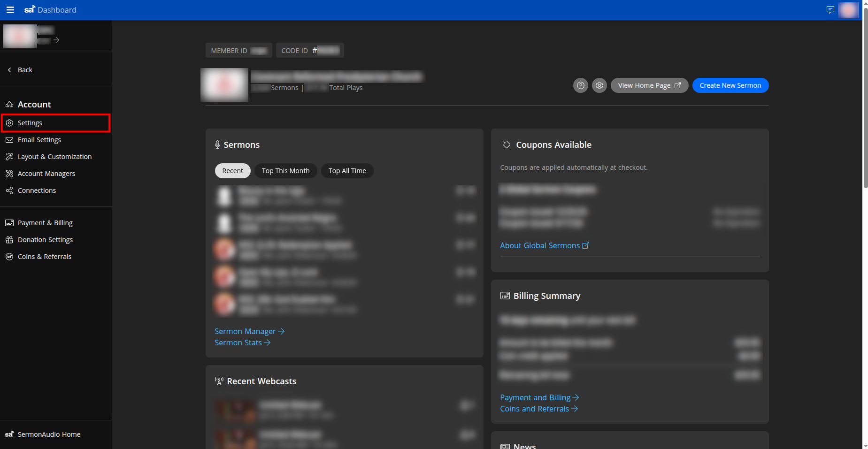This screenshot has height=449, width=868.
Task: Open the Coins and Referrals link
Action: pos(539,409)
